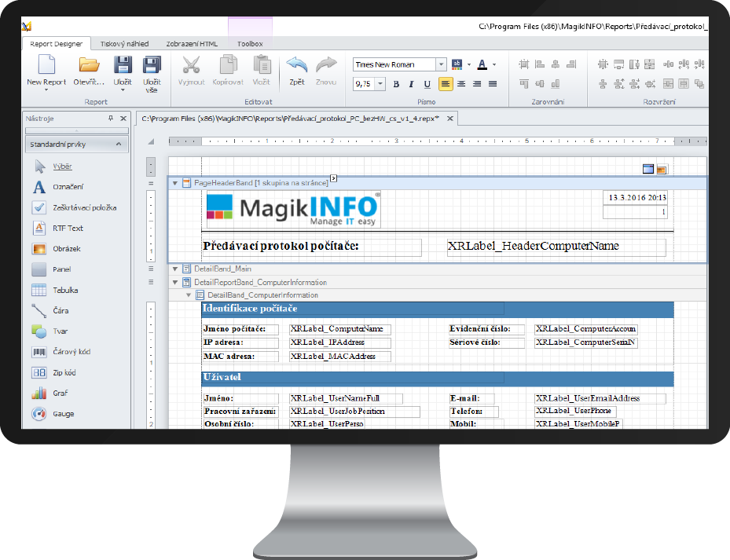Open a report with Otevřít
The width and height of the screenshot is (730, 560).
(89, 70)
